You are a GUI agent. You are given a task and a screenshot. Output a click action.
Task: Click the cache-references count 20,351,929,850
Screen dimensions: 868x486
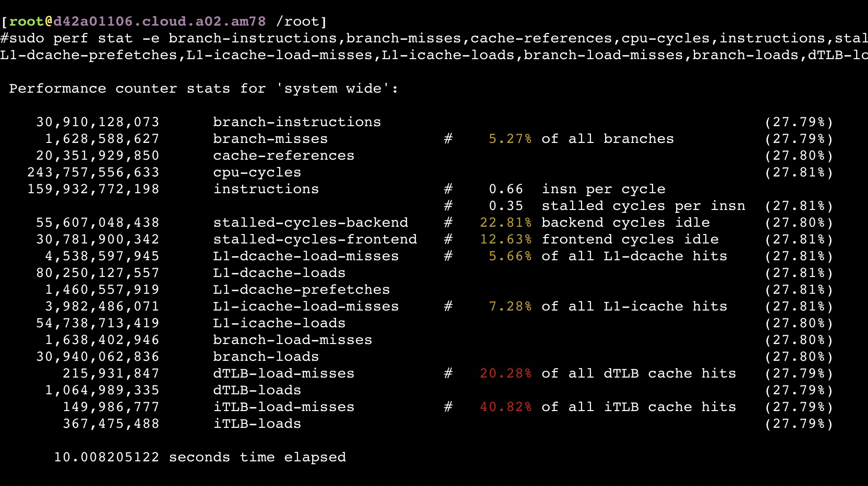[x=98, y=156]
